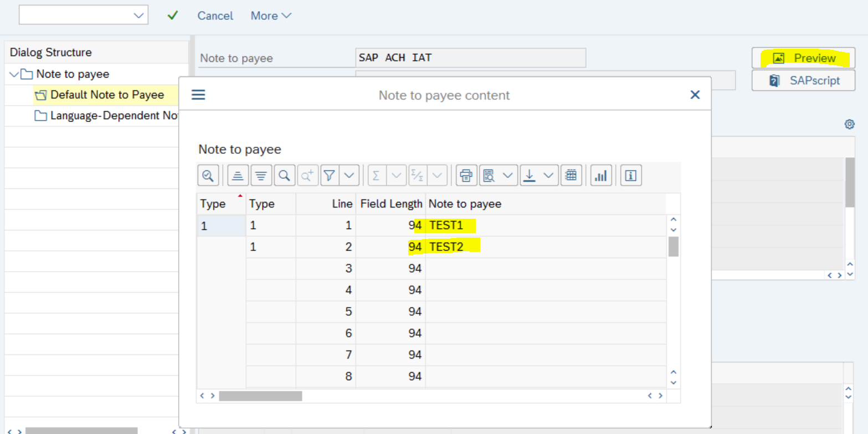Select the TEST2 cell

click(546, 247)
